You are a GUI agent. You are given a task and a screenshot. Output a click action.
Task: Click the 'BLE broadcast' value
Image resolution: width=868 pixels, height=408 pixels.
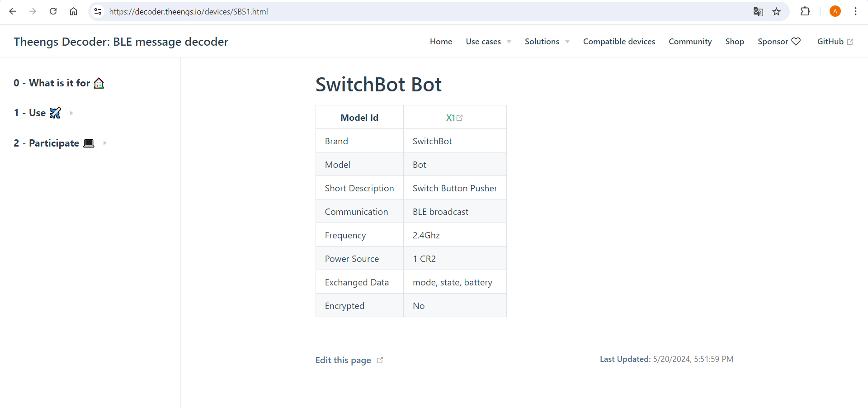(440, 212)
